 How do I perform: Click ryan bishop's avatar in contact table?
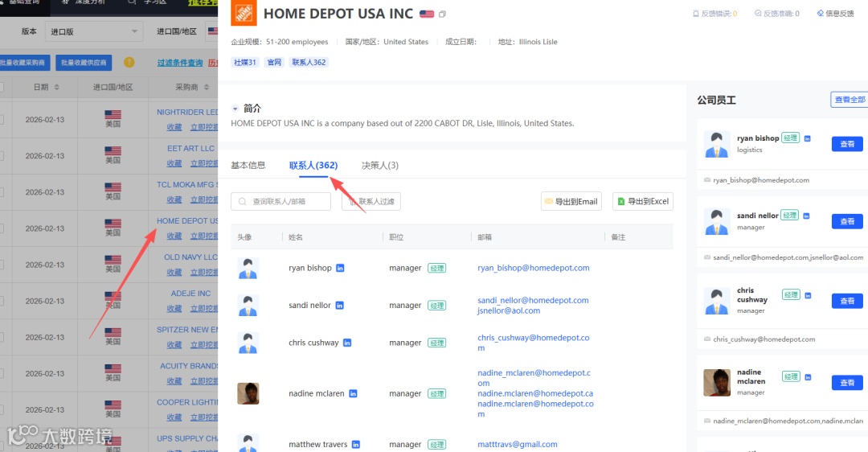tap(248, 269)
